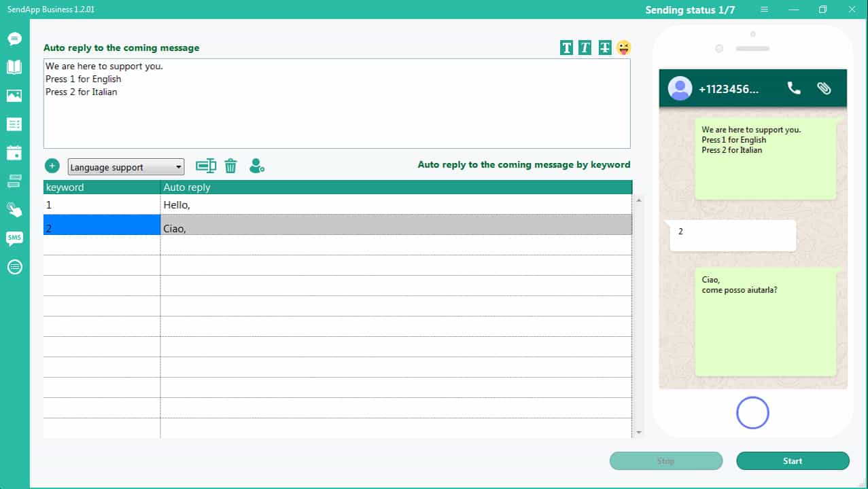Open the emoji picker

point(623,48)
